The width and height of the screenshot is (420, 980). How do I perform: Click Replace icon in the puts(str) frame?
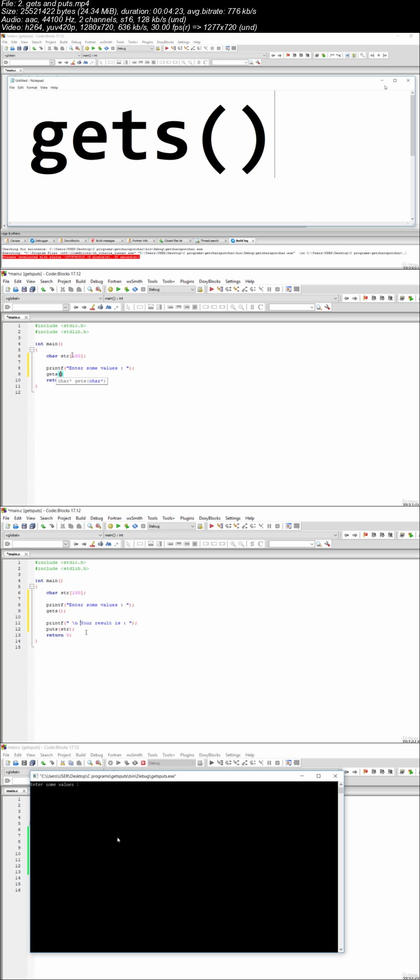click(x=98, y=526)
